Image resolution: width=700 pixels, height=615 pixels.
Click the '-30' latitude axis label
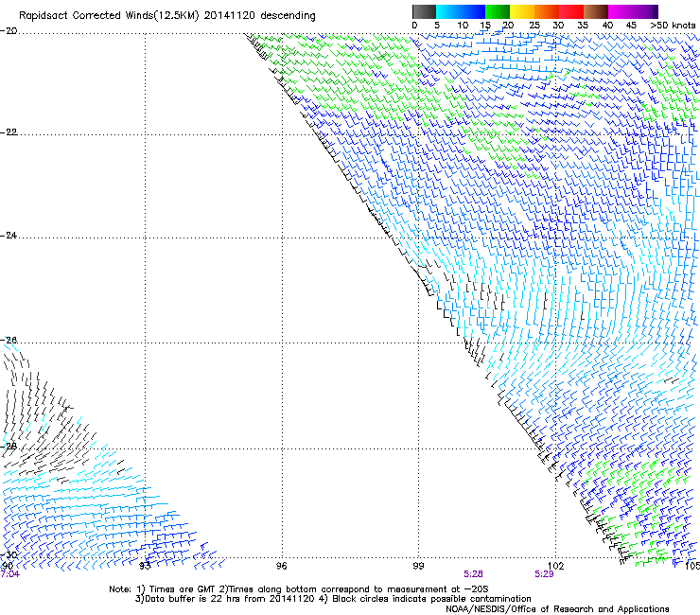[9, 554]
